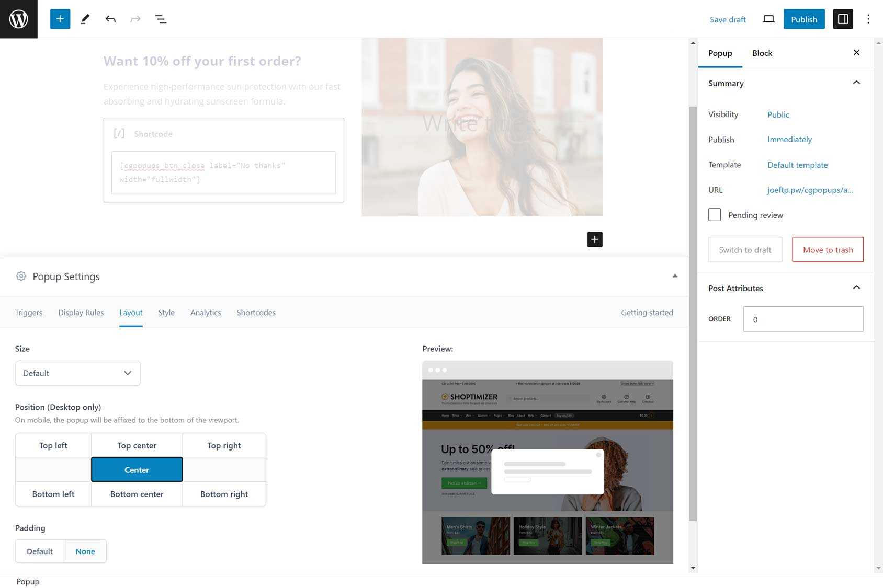Change publish date from Immediately

click(x=789, y=139)
